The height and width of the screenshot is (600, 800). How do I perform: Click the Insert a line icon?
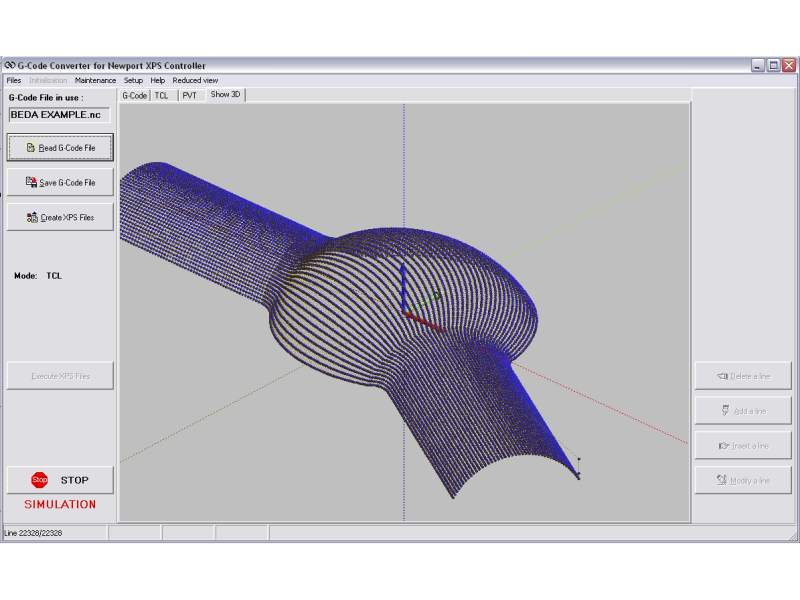pos(723,446)
